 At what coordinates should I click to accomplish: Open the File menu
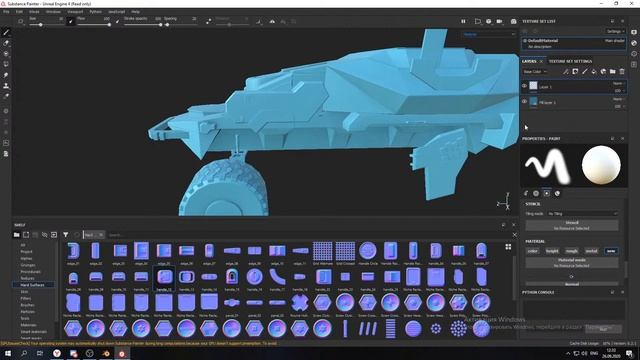(x=6, y=12)
